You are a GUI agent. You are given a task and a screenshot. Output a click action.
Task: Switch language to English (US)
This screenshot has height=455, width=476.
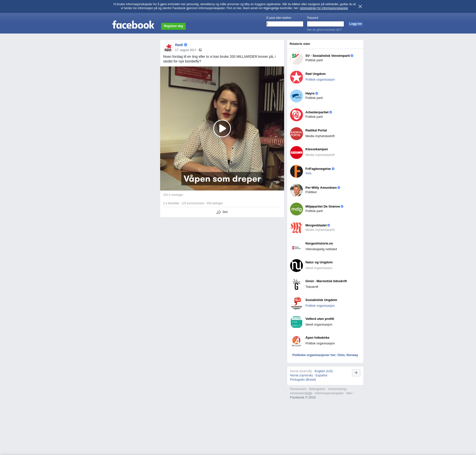point(324,371)
